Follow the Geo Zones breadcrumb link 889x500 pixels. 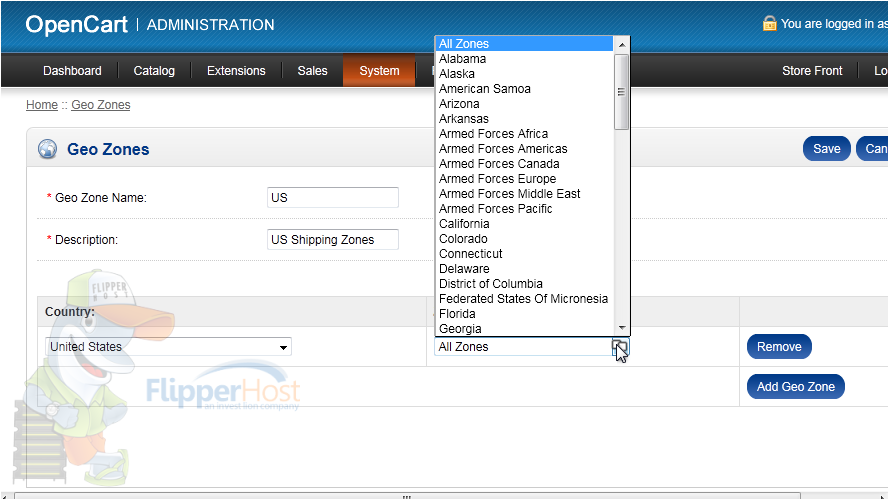tap(100, 105)
